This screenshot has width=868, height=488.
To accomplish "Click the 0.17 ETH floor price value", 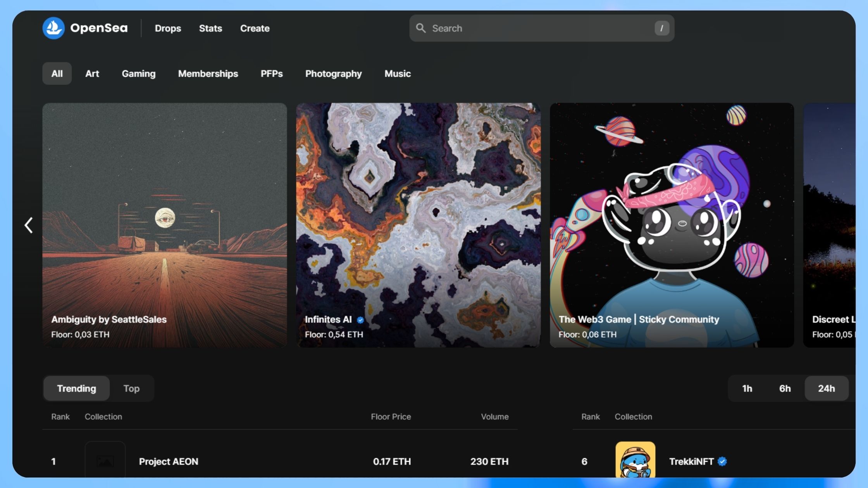I will tap(392, 461).
